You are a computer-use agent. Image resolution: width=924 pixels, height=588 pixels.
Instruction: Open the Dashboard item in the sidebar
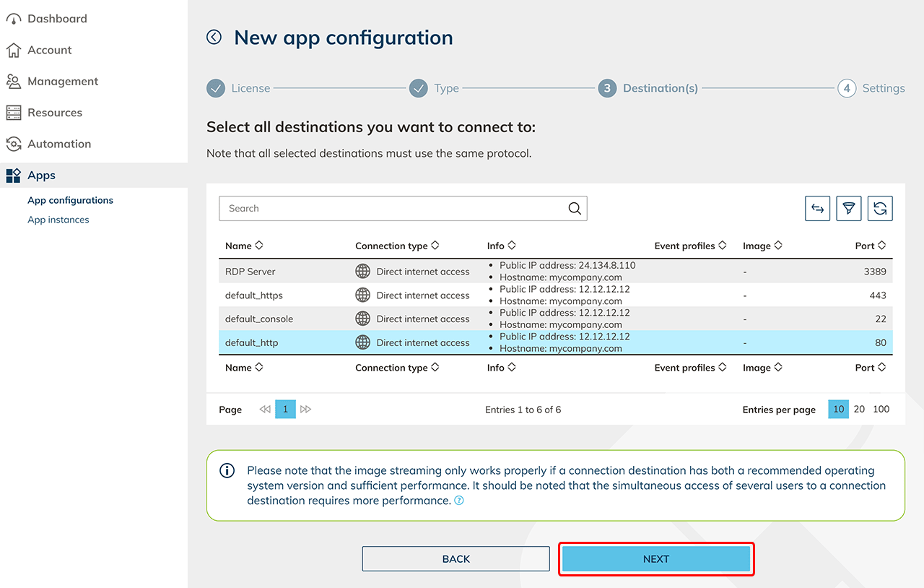57,19
